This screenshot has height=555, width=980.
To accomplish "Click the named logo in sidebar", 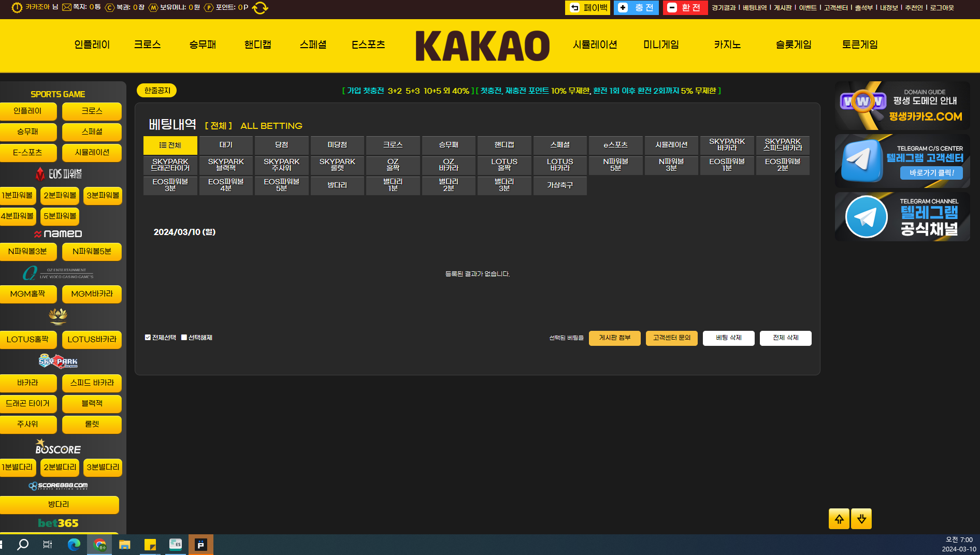I will pyautogui.click(x=58, y=234).
